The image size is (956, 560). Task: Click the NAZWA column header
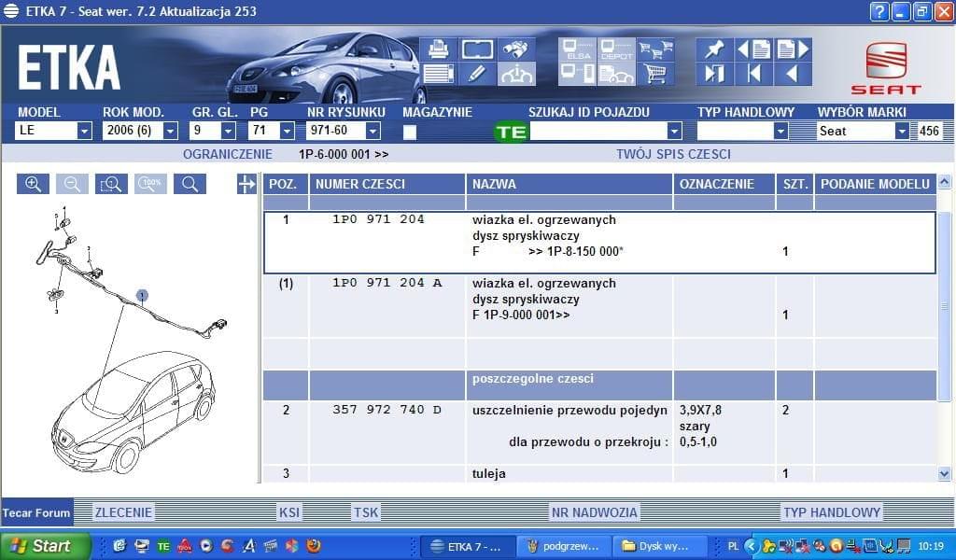pyautogui.click(x=569, y=184)
